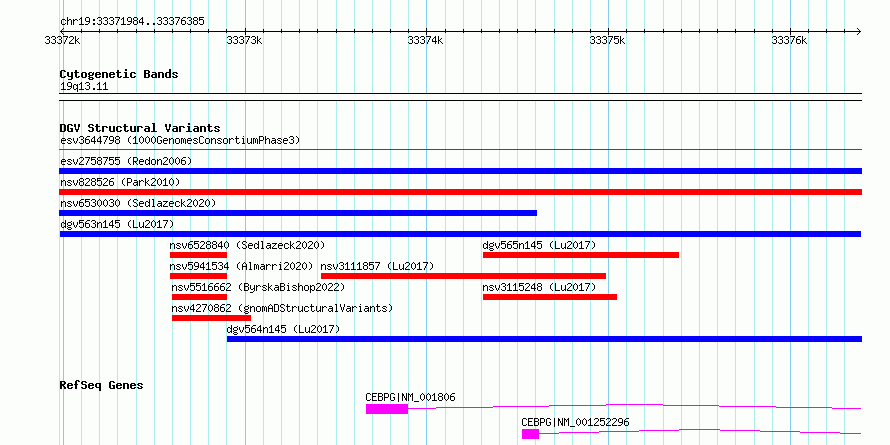Click the dgv563n145 (Lu2017) label
Screen dimensions: 890x445
[117, 224]
